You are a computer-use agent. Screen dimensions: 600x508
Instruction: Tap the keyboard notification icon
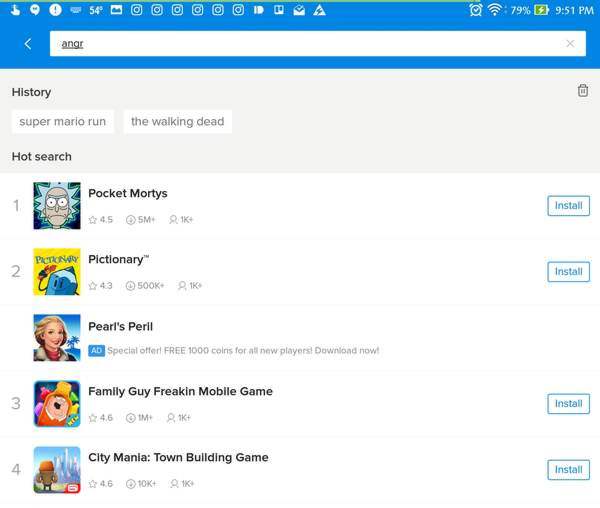click(76, 10)
